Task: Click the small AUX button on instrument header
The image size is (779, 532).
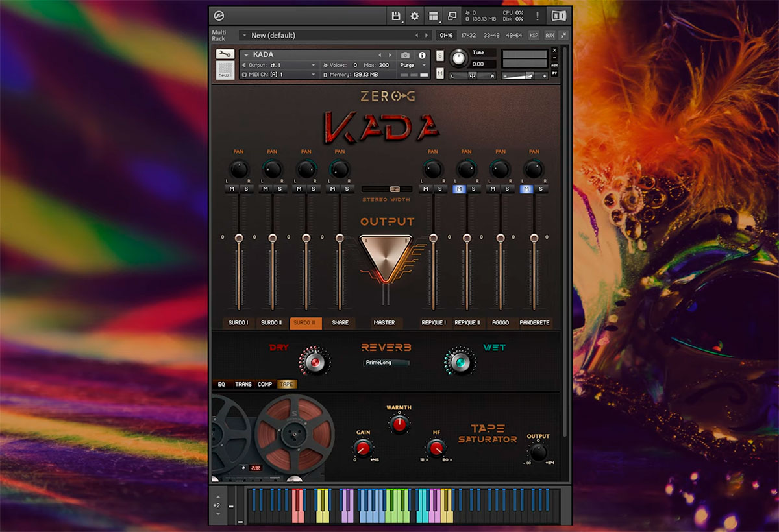Action: (x=554, y=66)
